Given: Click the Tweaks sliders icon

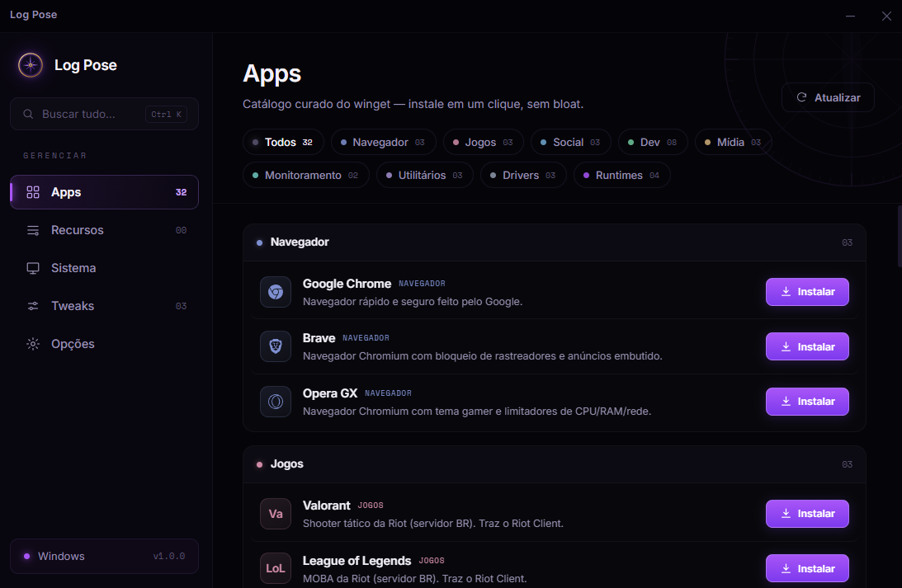Looking at the screenshot, I should click(33, 306).
